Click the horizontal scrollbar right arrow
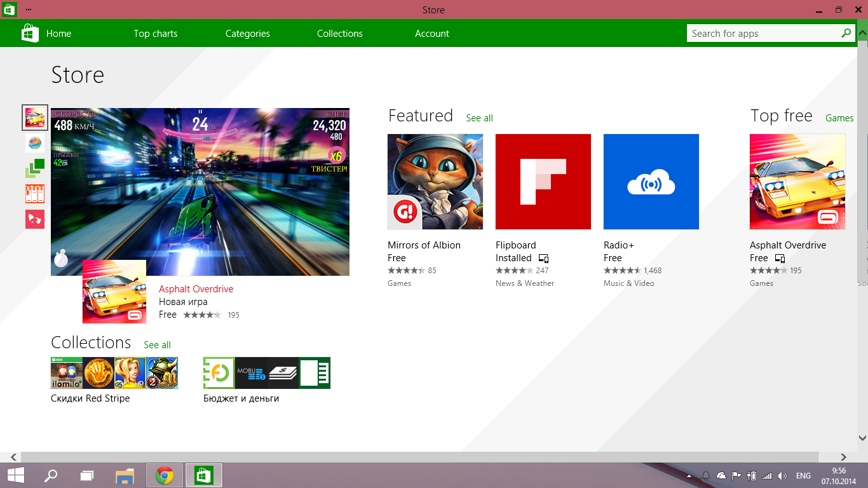Viewport: 868px width, 488px height. [844, 457]
